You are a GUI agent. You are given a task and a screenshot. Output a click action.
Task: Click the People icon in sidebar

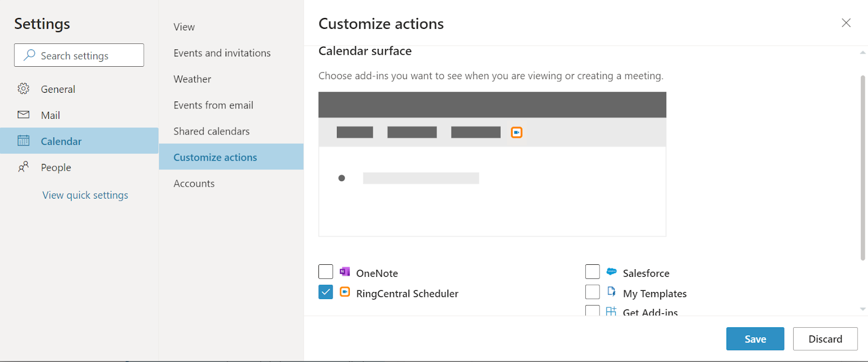click(23, 167)
